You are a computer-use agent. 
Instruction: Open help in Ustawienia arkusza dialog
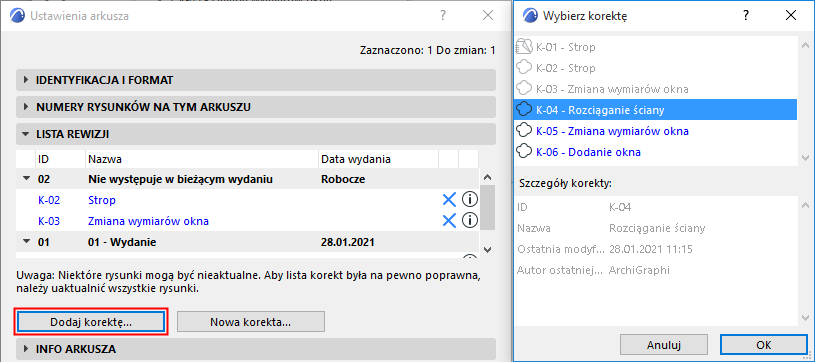(x=443, y=16)
